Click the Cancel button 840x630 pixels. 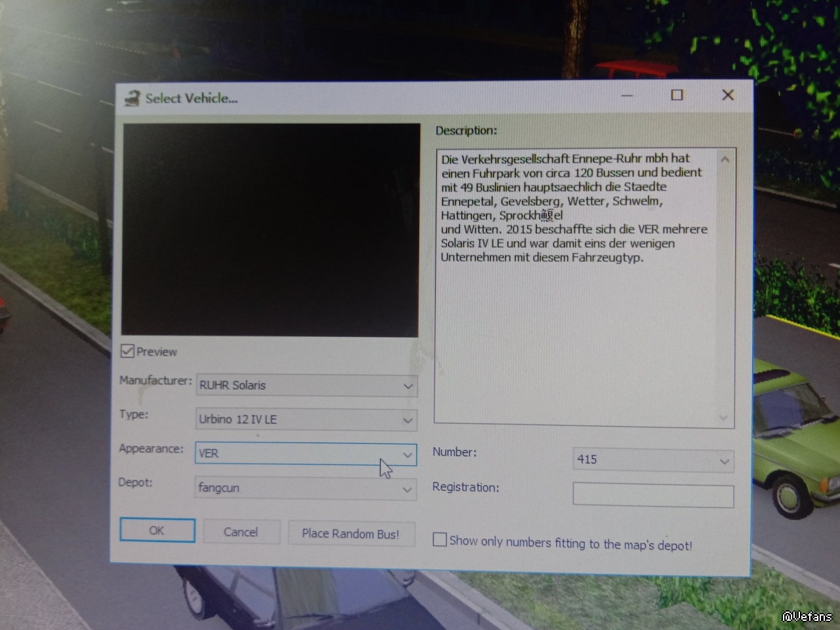coord(241,532)
